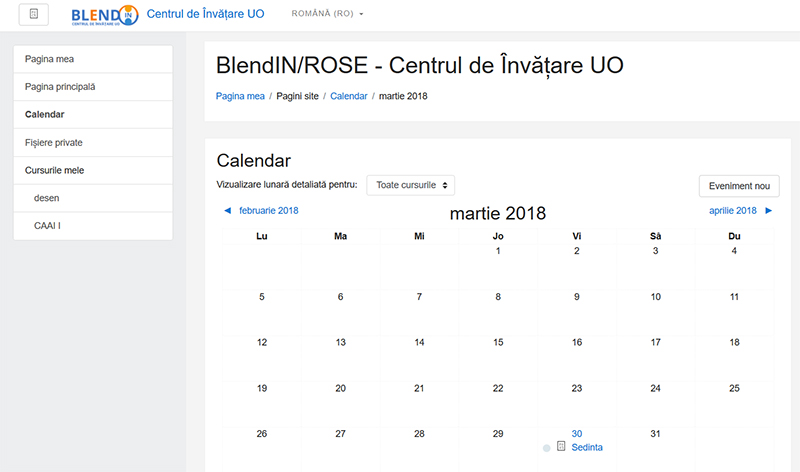
Task: Click Pagini site breadcrumb text
Action: pyautogui.click(x=297, y=96)
